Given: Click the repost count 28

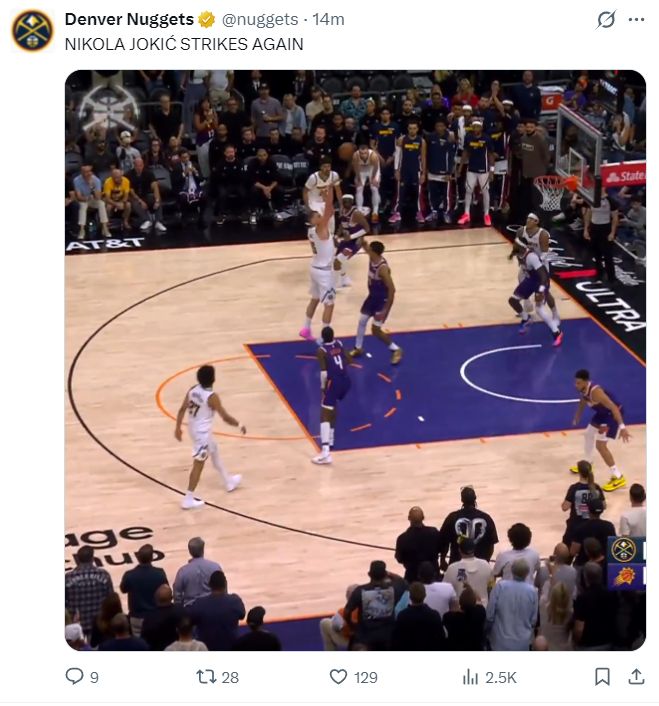Looking at the screenshot, I should click(x=230, y=678).
